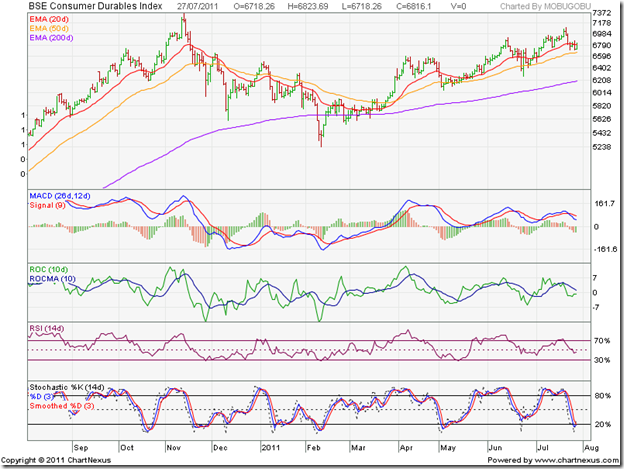This screenshot has height=469, width=624.
Task: Click the close value C=6816.1
Action: (413, 6)
